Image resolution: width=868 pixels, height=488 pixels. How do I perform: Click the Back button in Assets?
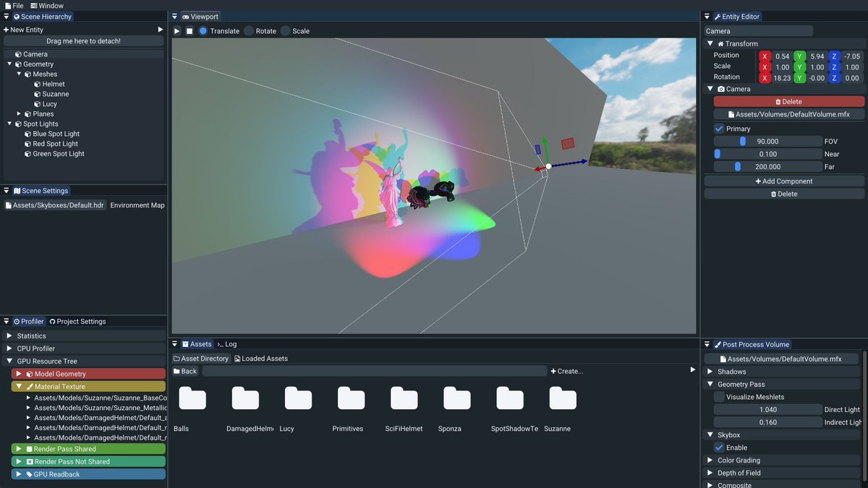click(185, 371)
